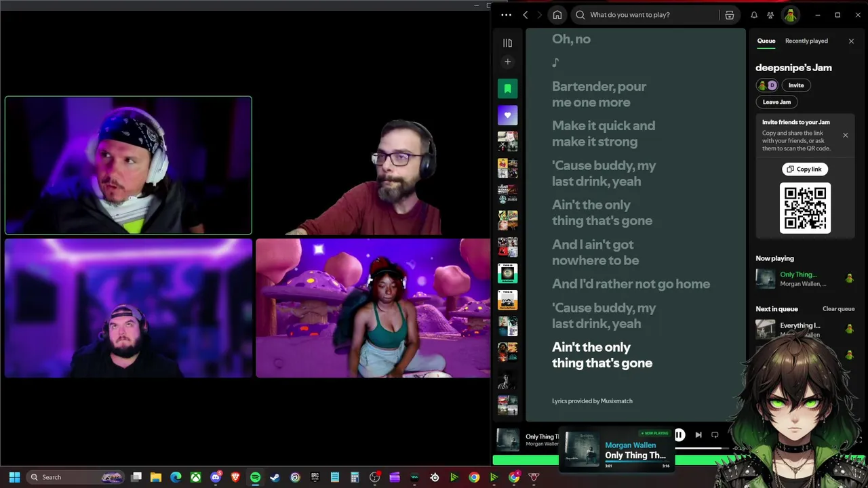Click Clear queue link
Viewport: 868px width, 488px height.
click(838, 309)
